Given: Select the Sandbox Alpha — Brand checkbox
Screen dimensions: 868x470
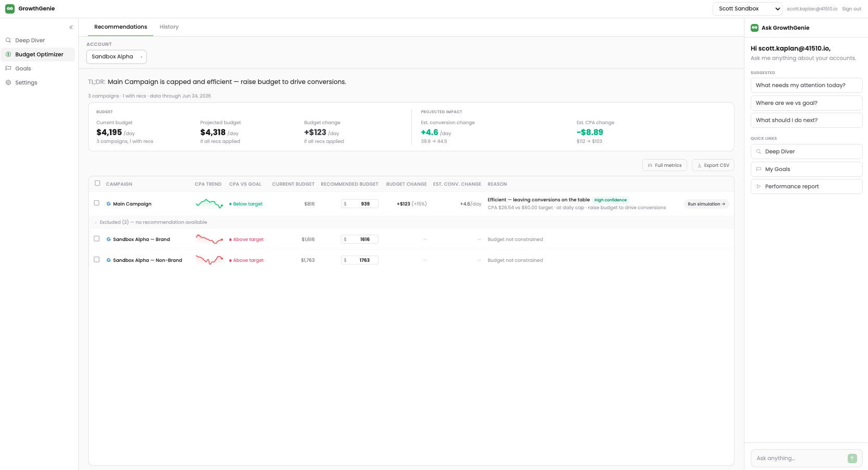Looking at the screenshot, I should [96, 238].
